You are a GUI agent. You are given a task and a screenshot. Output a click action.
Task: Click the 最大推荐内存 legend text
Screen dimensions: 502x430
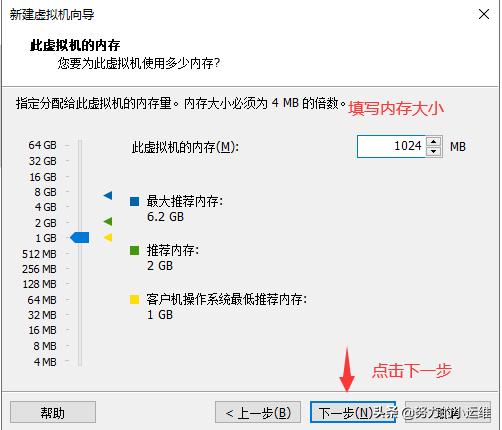tap(185, 201)
